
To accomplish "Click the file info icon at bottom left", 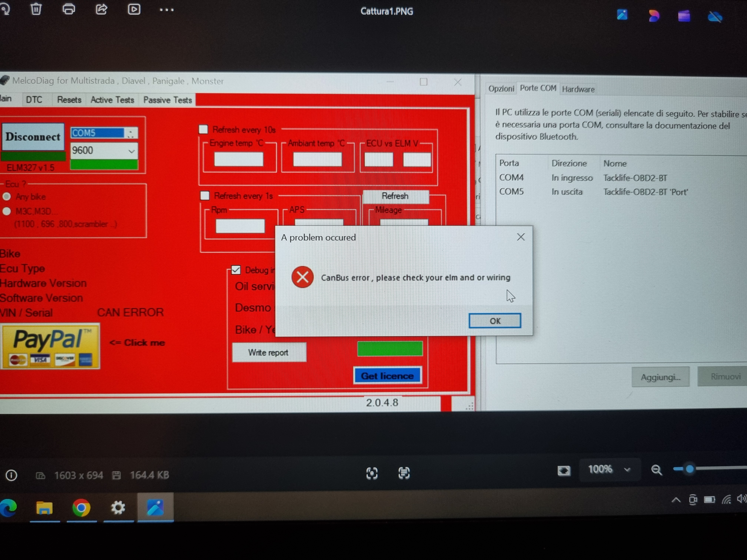I will [11, 475].
